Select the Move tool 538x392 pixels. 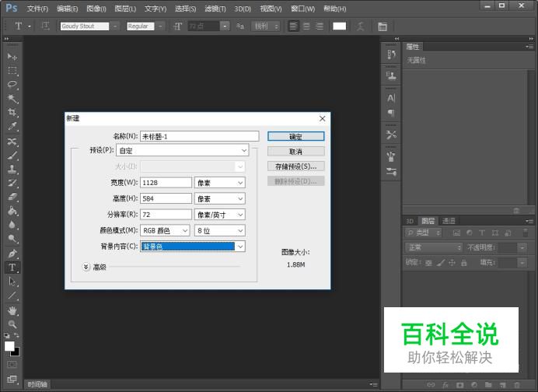[x=12, y=56]
